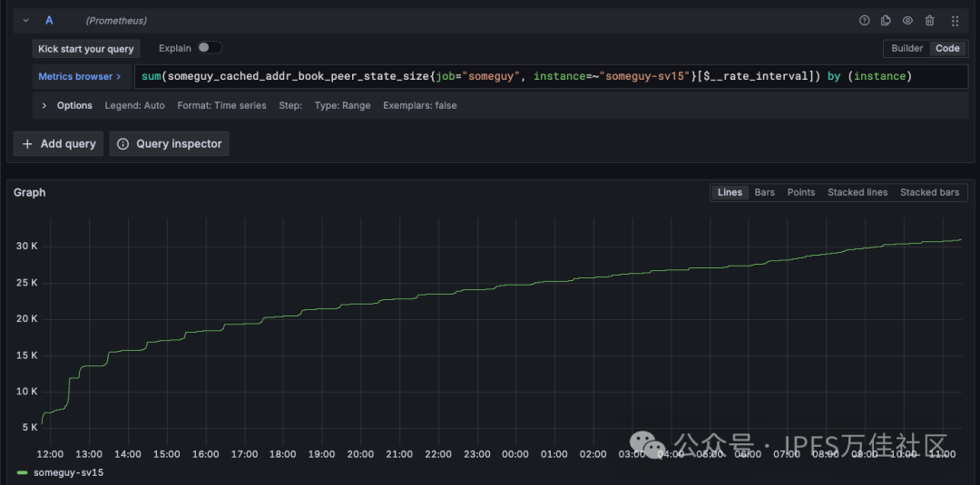
Task: Open the Query inspector
Action: coord(170,143)
